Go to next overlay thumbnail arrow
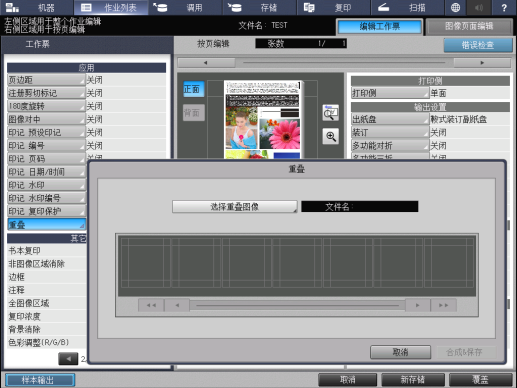 point(417,305)
